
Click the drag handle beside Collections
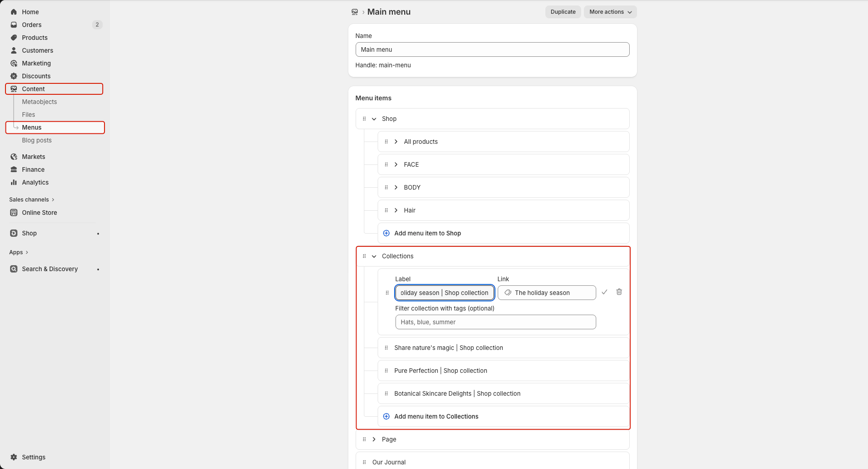[x=364, y=256]
